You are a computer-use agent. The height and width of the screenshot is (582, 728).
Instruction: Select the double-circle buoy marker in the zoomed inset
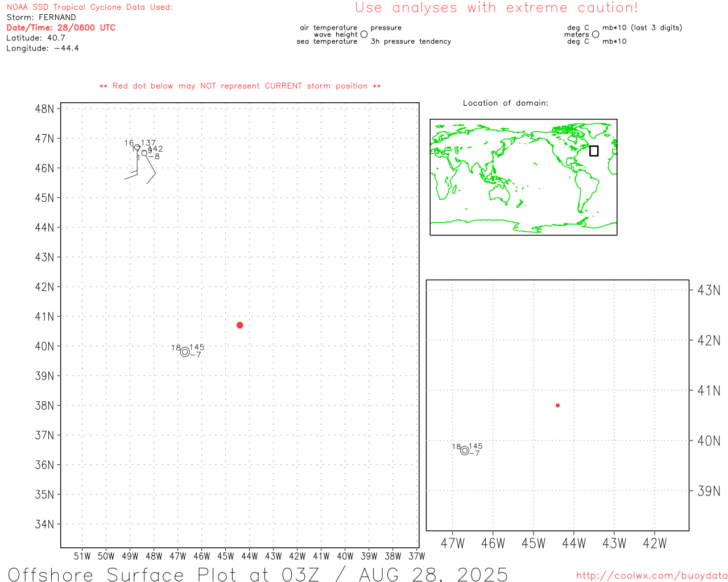(465, 450)
